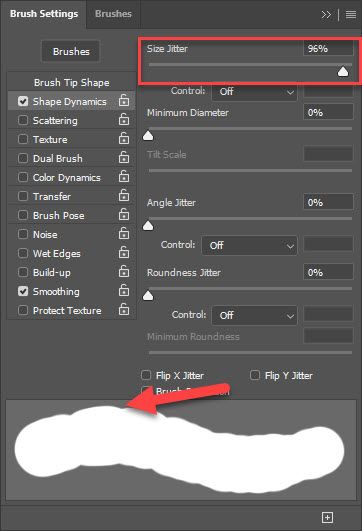Click the Minimum Diameter percentage field
The height and width of the screenshot is (531, 362).
328,112
